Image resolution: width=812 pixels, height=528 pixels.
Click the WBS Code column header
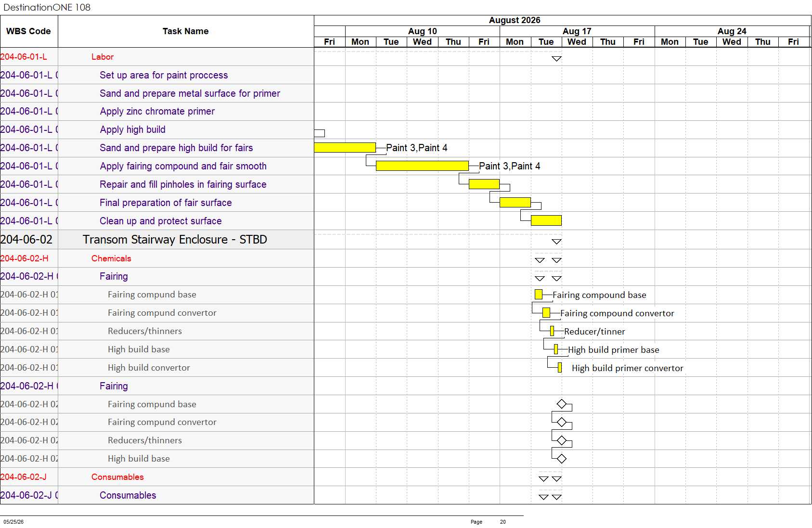tap(28, 31)
